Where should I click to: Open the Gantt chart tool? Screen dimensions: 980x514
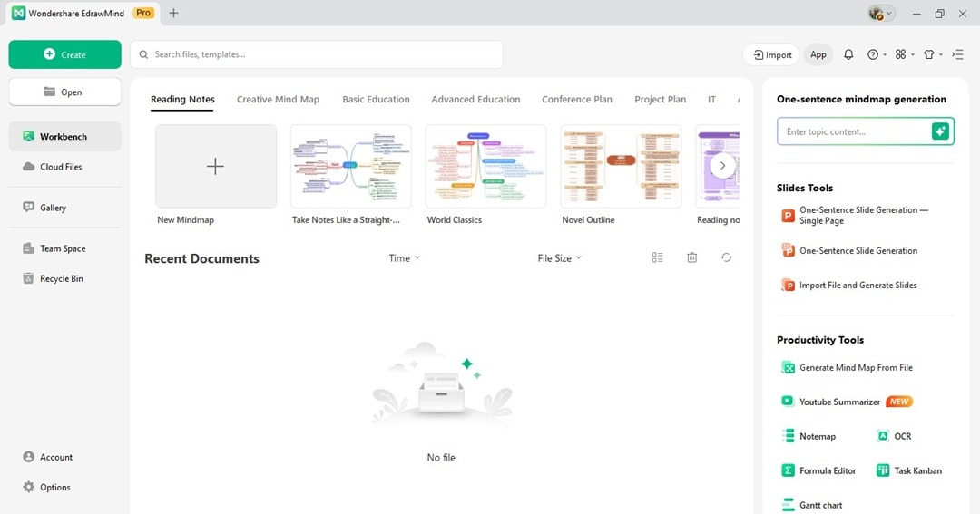(812, 505)
